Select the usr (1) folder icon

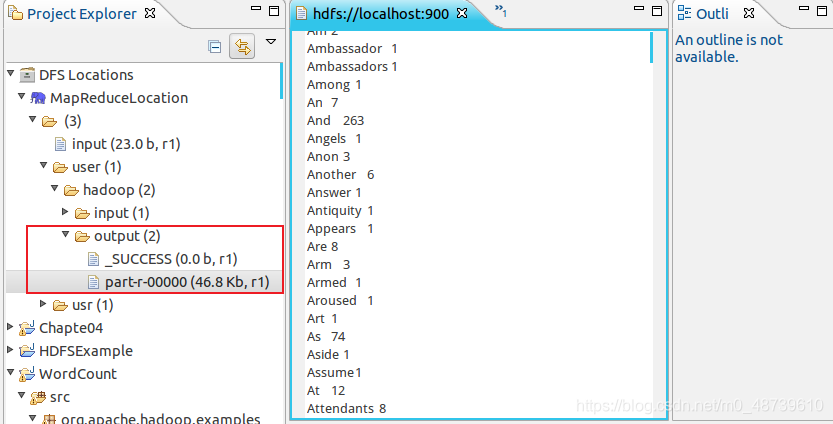pyautogui.click(x=60, y=306)
